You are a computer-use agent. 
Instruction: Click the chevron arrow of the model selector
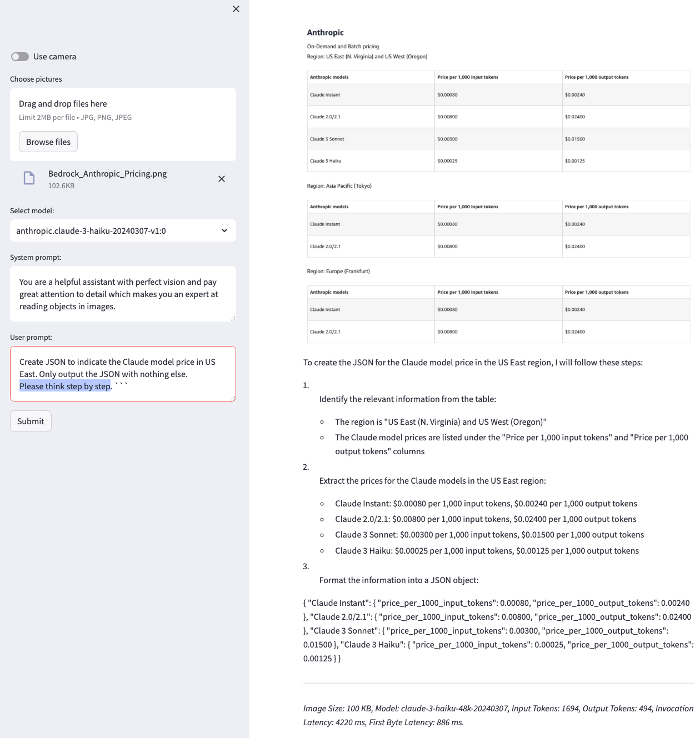point(224,230)
